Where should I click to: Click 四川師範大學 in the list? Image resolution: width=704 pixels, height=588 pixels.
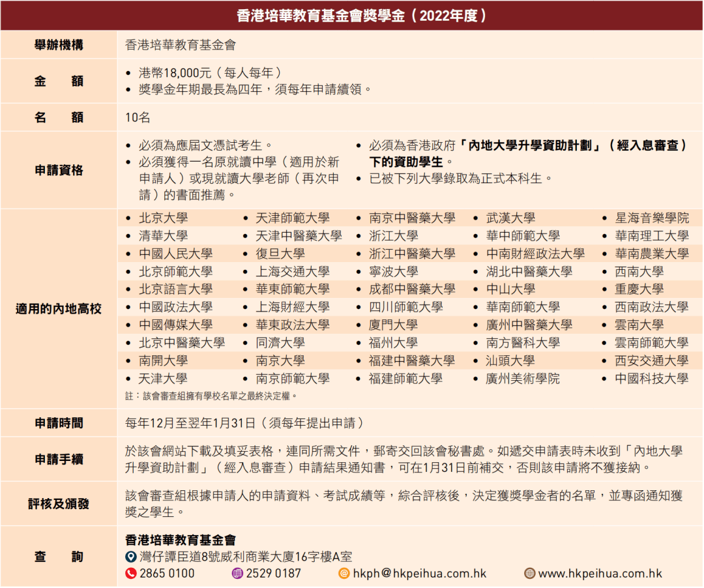click(406, 308)
